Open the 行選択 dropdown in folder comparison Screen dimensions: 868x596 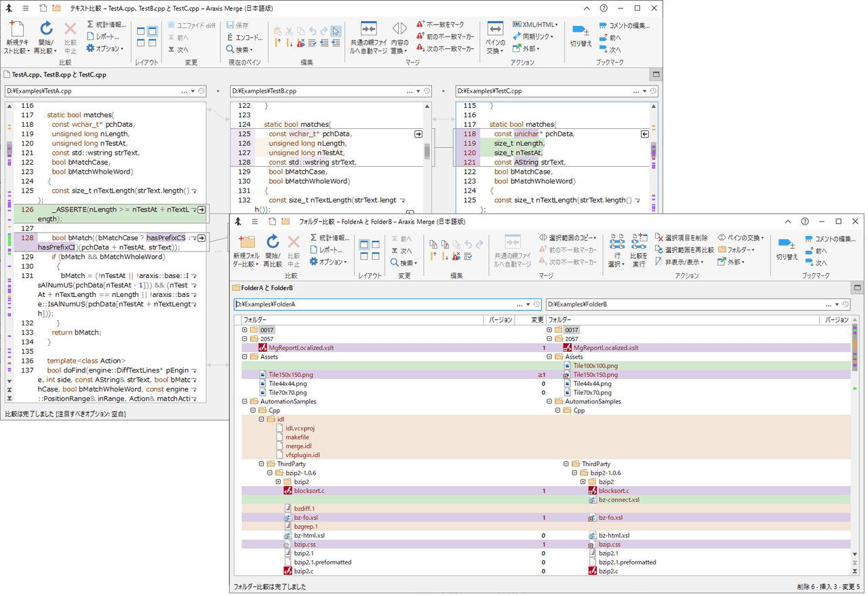tap(617, 251)
